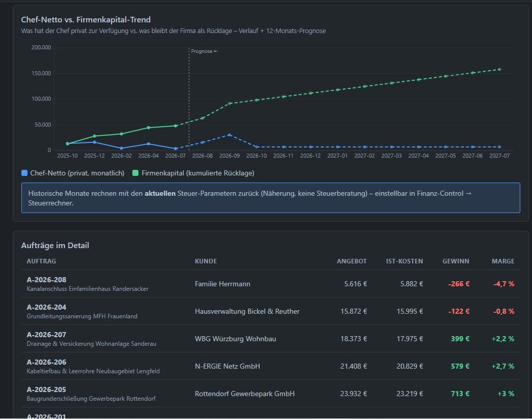Viewport: 532px width, 419px height.
Task: Sort table by the AUFTRAG column header
Action: pos(41,261)
